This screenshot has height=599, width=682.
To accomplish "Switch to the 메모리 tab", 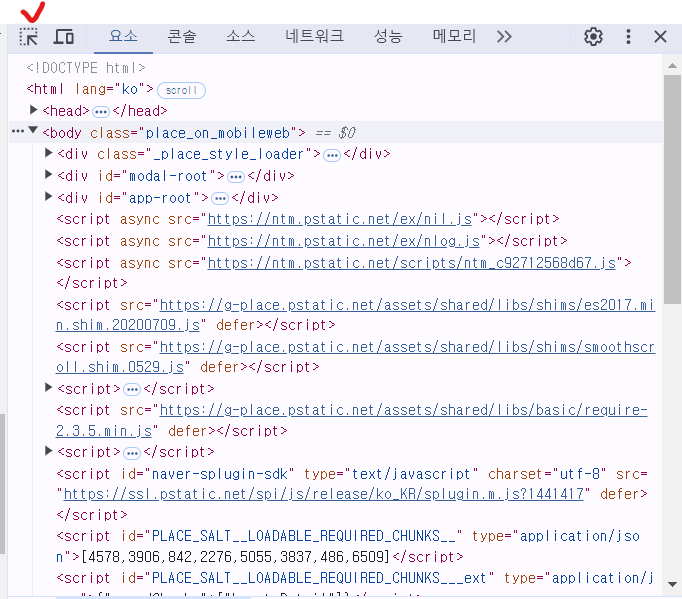I will 454,36.
